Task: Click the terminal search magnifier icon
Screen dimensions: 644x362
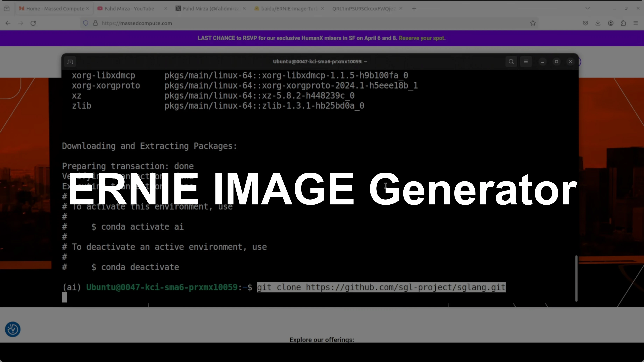Action: click(511, 62)
